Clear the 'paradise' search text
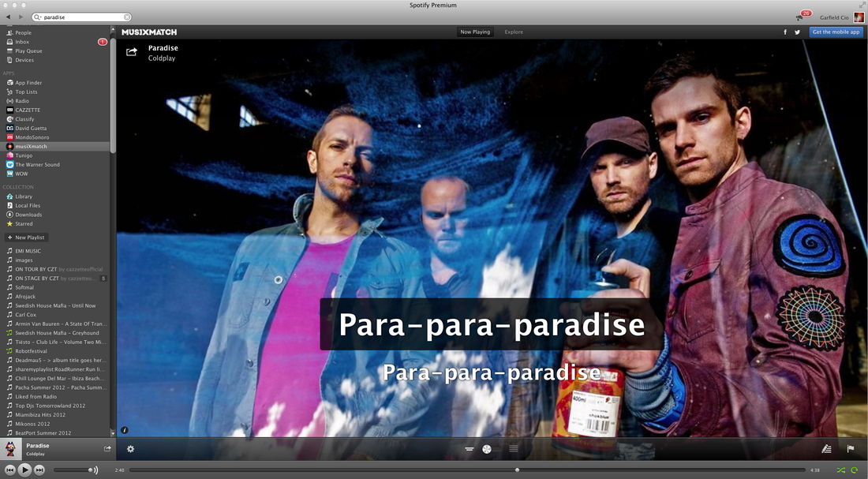 [127, 17]
